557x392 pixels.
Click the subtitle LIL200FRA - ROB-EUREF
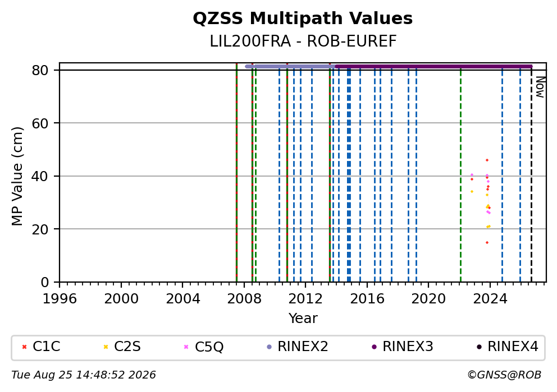(x=303, y=41)
